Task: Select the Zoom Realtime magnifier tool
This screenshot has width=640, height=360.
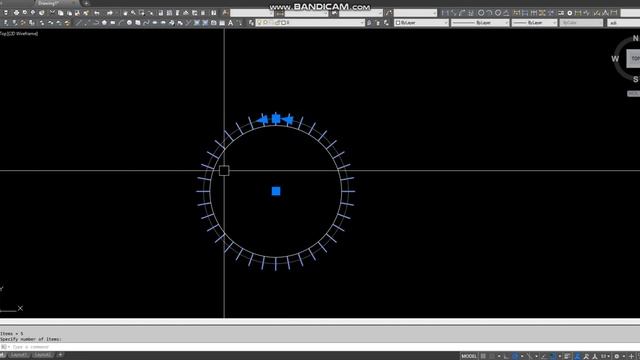Action: [133, 13]
